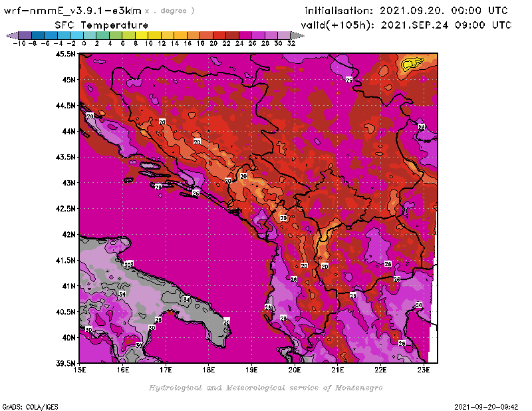The image size is (532, 411).
Task: Click the gray arrow end above 32 on colorbar
Action: (297, 36)
